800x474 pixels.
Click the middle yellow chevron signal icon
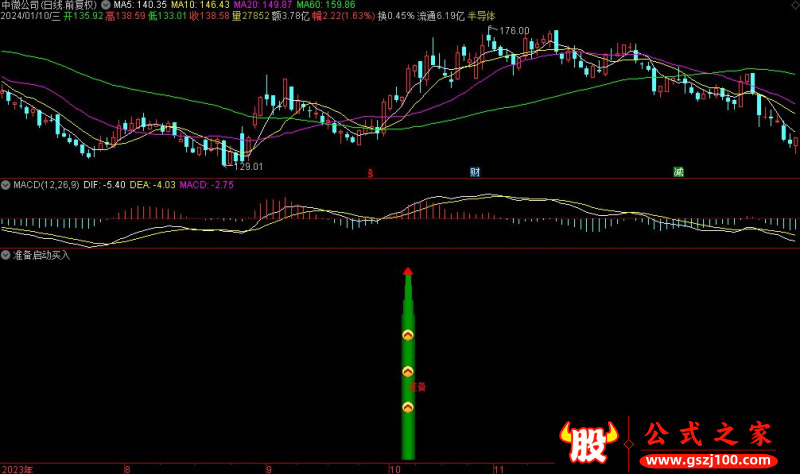pos(407,372)
